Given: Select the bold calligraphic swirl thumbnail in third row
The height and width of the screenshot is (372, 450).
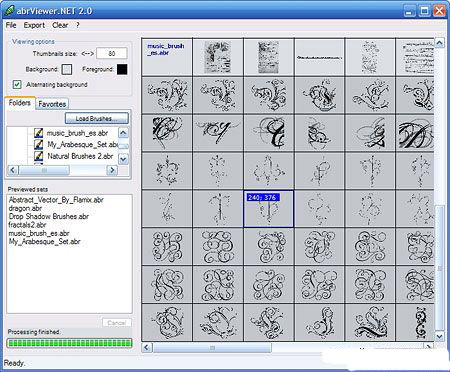Looking at the screenshot, I should point(167,133).
